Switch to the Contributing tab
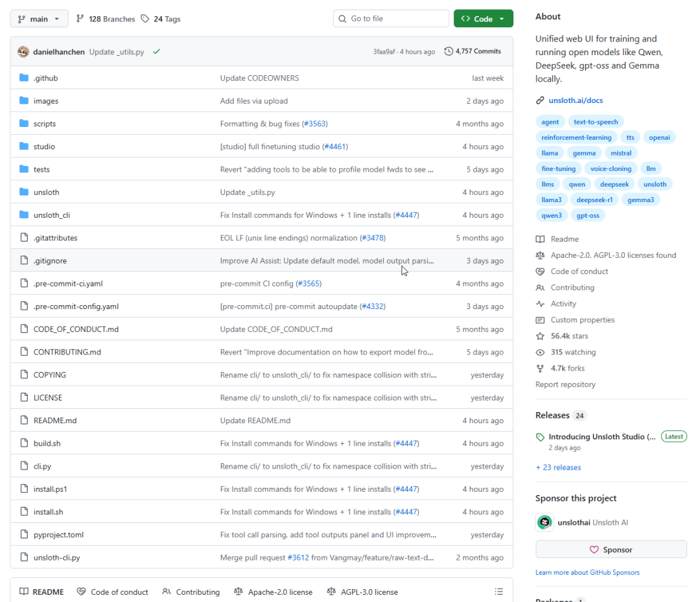 191,592
